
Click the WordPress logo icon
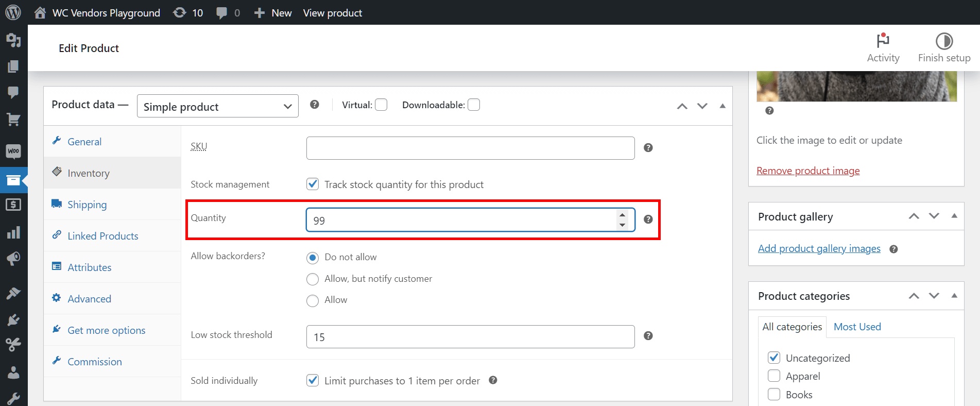point(13,12)
